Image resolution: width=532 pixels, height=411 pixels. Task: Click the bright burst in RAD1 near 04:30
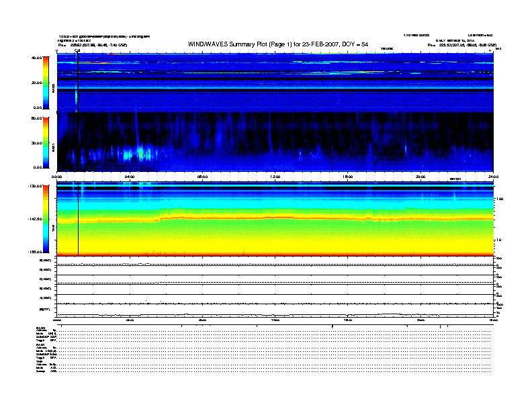(141, 154)
